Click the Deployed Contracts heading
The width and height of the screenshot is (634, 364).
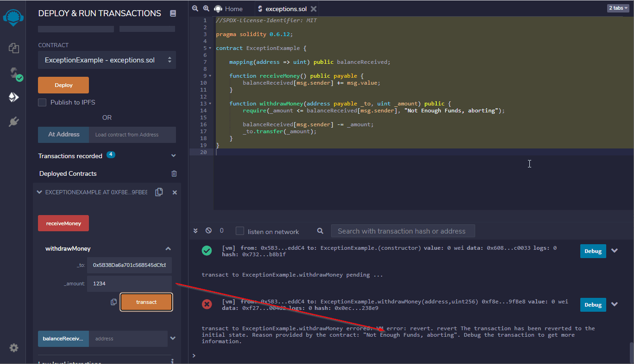[68, 173]
